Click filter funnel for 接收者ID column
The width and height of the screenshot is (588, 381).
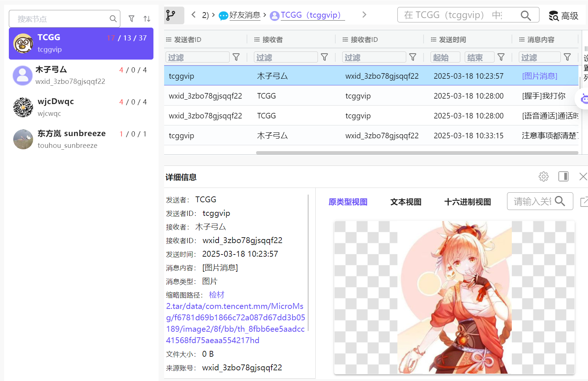click(x=413, y=57)
